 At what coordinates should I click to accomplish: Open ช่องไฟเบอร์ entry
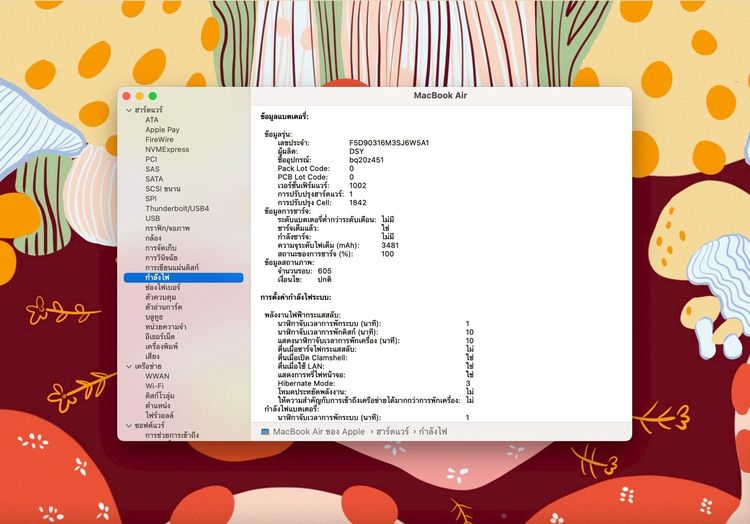(163, 287)
